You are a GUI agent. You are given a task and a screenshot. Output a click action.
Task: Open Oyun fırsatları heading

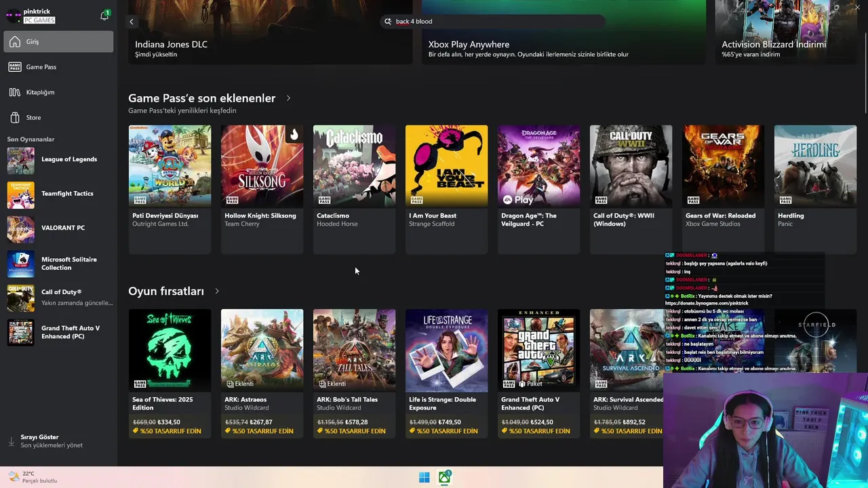pyautogui.click(x=166, y=291)
